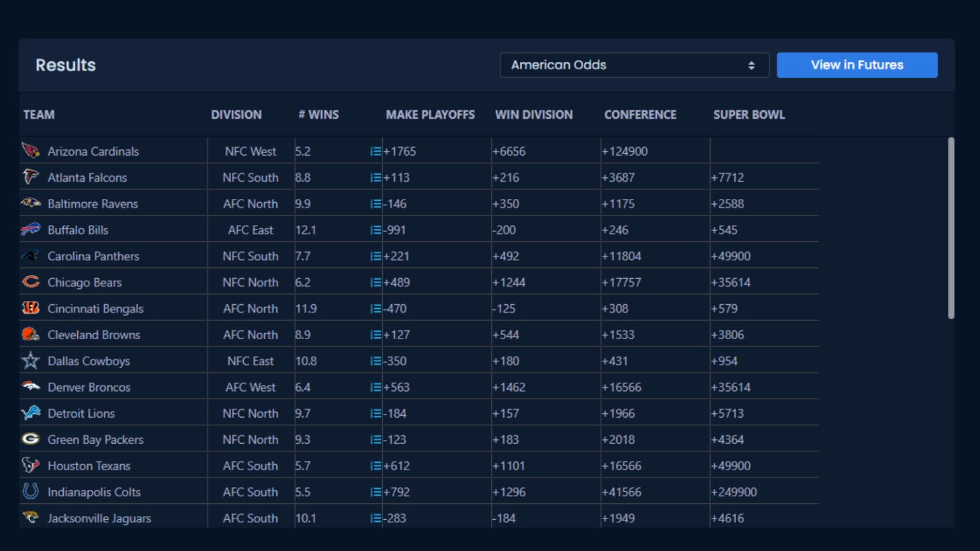Click the Denver Broncos logo
The height and width of the screenshot is (551, 980).
[30, 387]
